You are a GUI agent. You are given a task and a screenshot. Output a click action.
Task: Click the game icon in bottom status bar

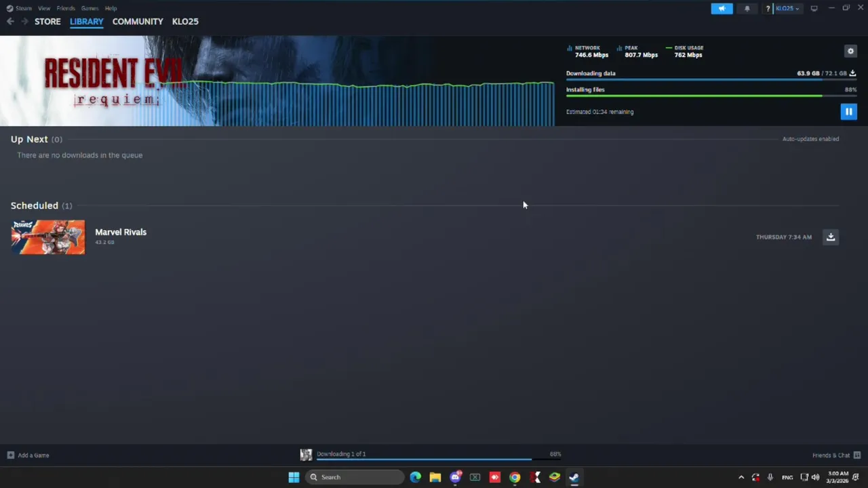coord(306,455)
